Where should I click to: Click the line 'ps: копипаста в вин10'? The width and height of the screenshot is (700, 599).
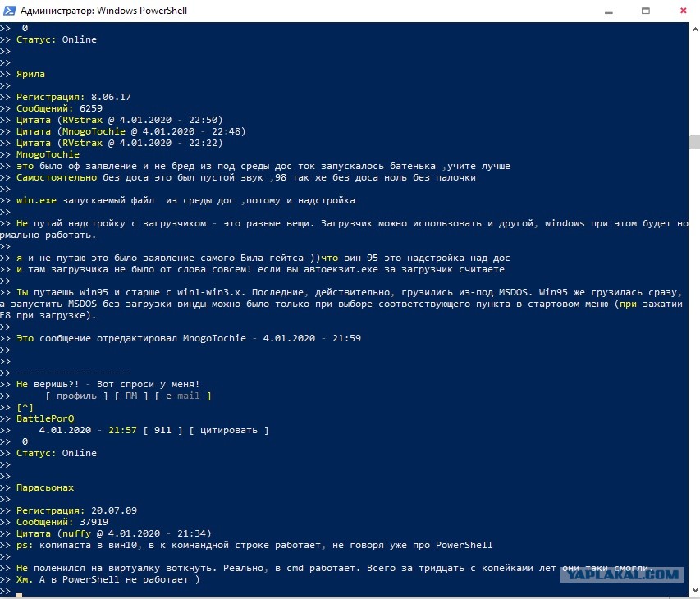pyautogui.click(x=254, y=546)
